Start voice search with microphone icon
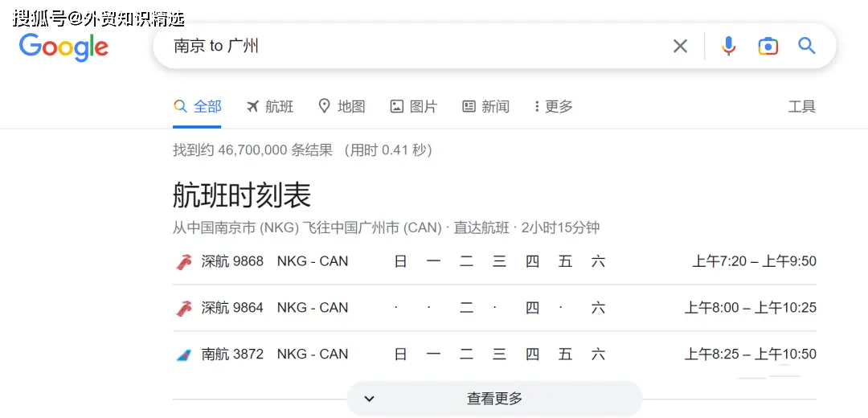This screenshot has height=418, width=868. [x=728, y=46]
